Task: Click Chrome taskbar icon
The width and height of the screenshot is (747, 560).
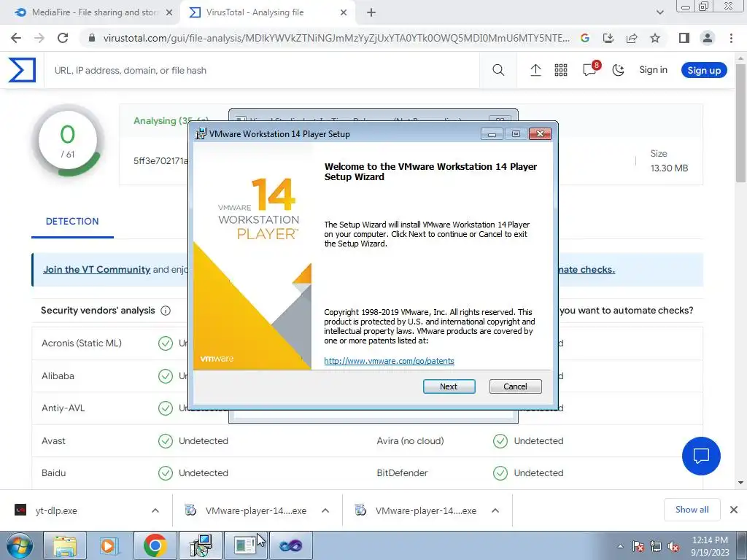Action: [x=155, y=545]
